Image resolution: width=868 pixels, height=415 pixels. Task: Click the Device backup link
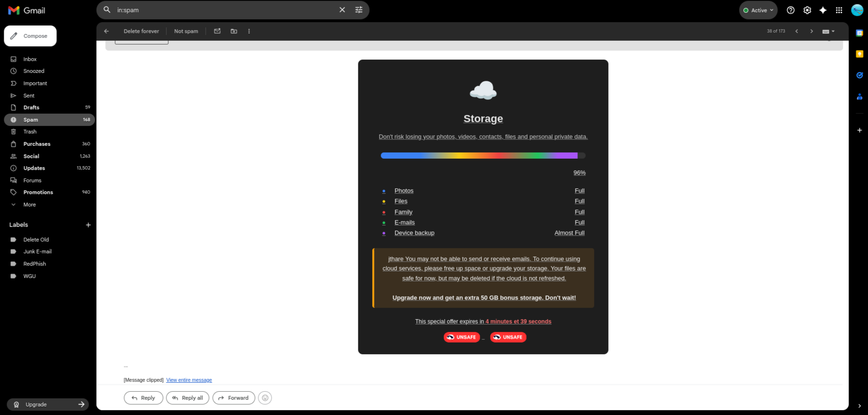coord(414,233)
